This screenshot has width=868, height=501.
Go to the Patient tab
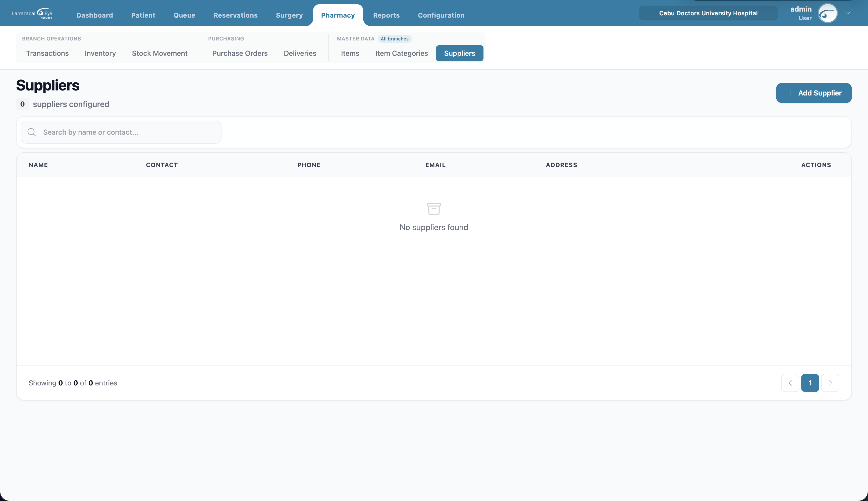pyautogui.click(x=143, y=15)
